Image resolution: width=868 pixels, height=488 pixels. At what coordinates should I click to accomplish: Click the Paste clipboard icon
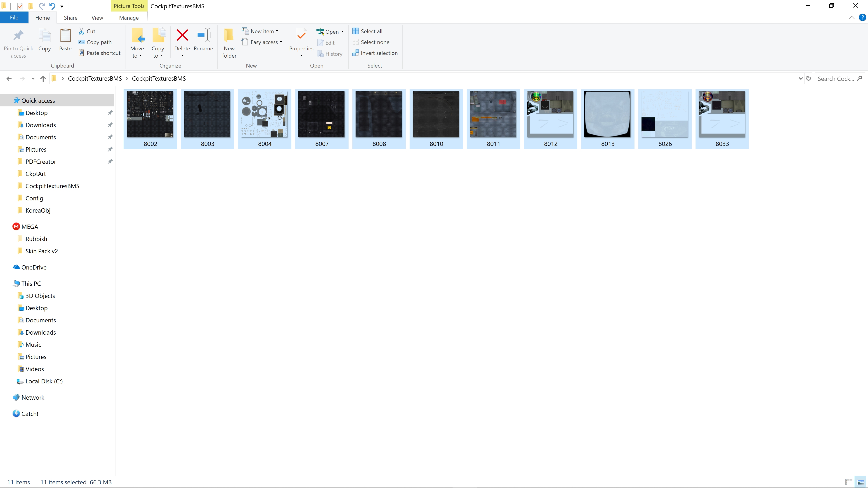click(x=65, y=35)
